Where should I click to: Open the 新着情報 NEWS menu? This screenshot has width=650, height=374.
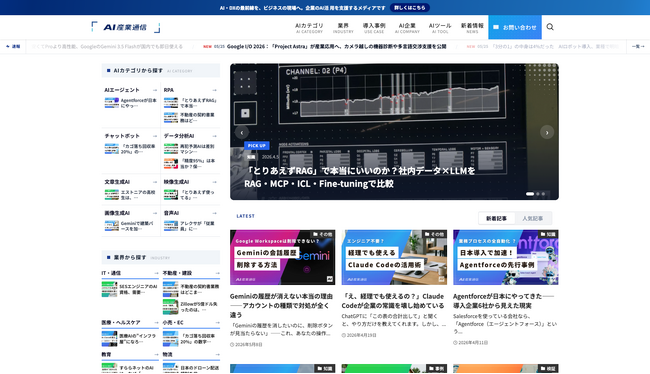coord(472,28)
